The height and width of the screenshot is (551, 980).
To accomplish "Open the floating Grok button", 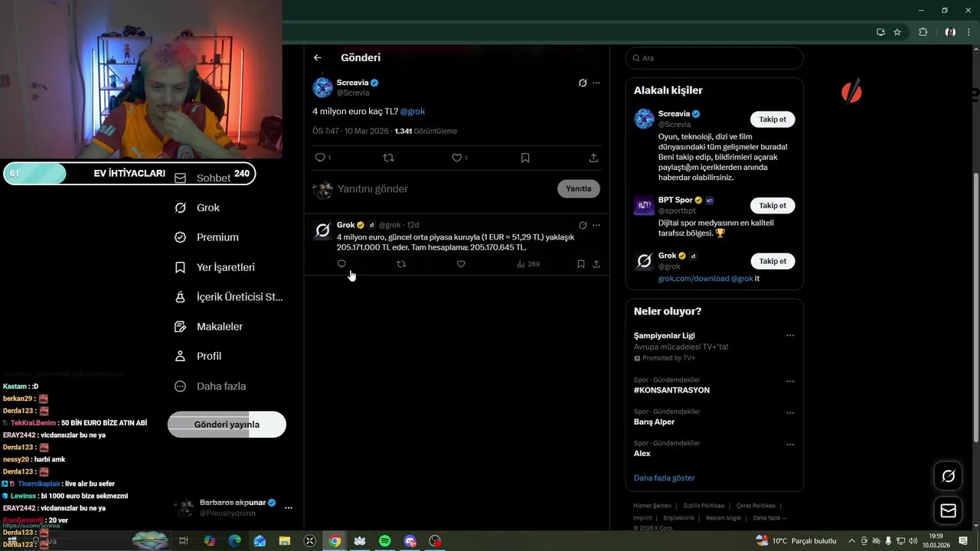I will (948, 476).
